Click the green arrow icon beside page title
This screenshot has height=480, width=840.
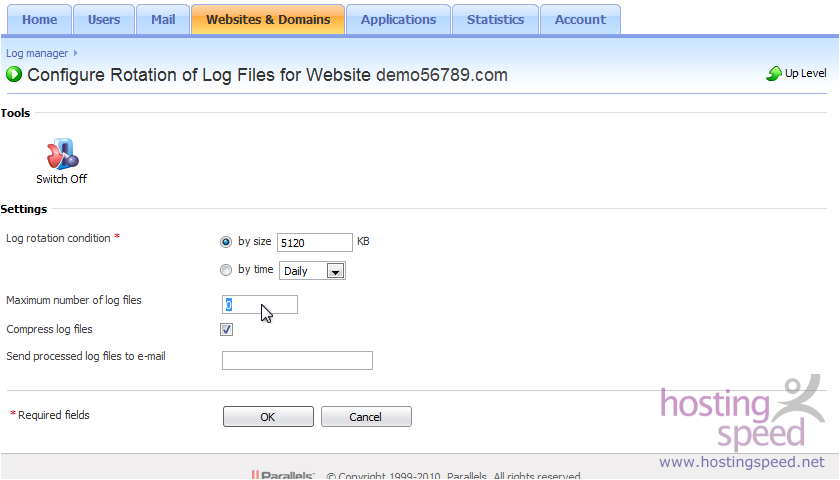[x=14, y=74]
